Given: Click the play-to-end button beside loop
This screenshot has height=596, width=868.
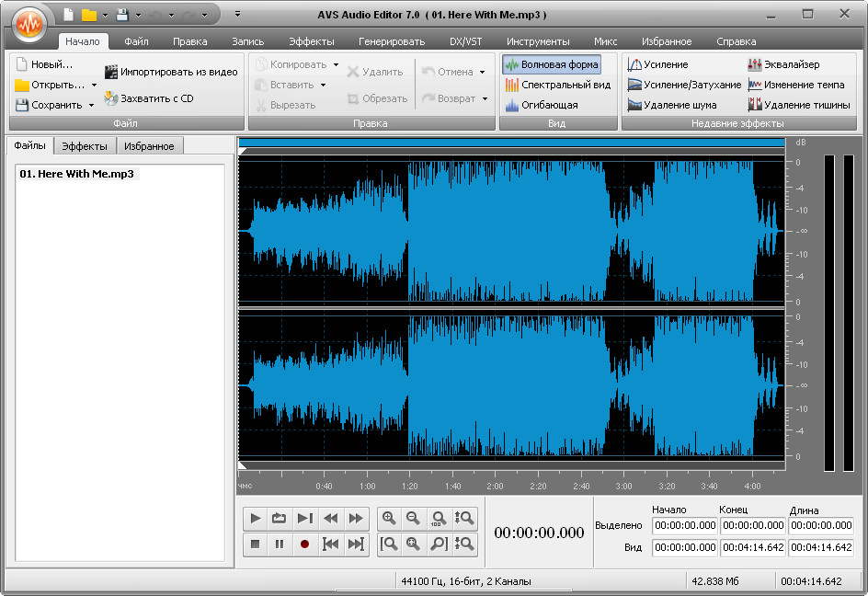Looking at the screenshot, I should (x=304, y=519).
